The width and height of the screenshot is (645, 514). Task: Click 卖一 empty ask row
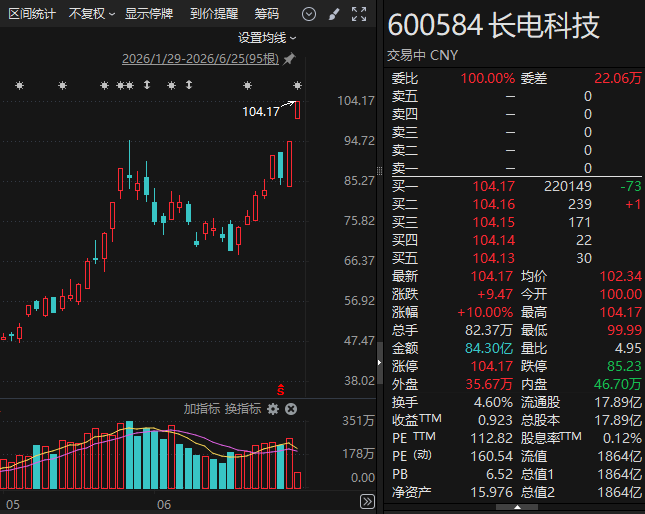(516, 168)
